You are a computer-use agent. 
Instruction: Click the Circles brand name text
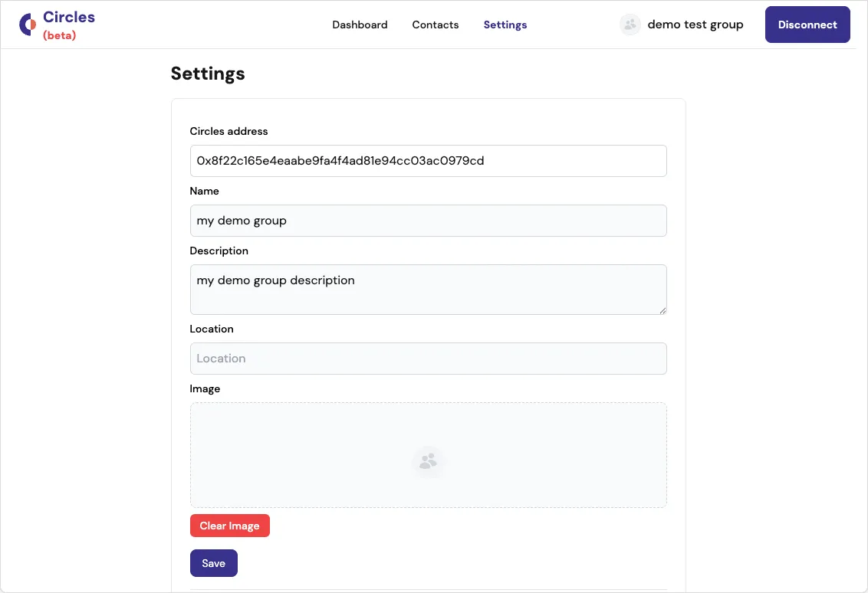coord(69,18)
